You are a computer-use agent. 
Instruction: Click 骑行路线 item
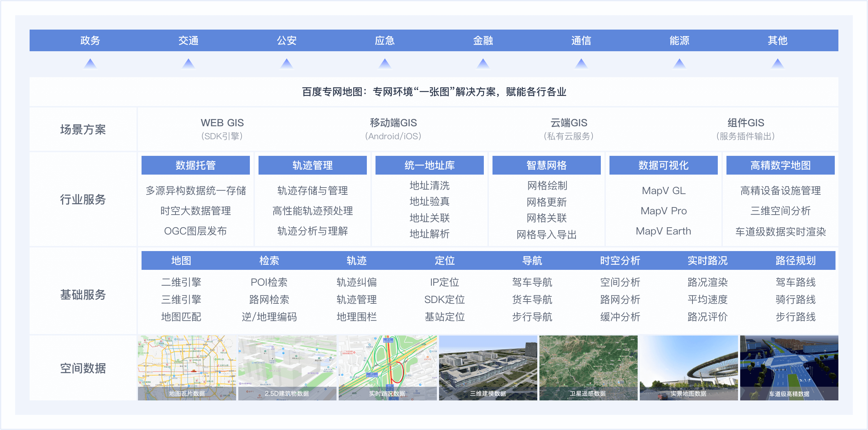795,299
